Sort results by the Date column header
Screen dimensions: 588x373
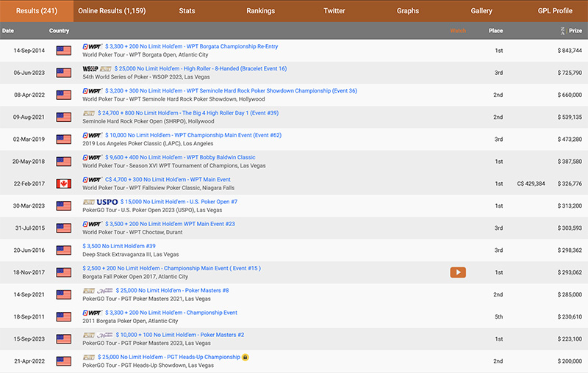(x=8, y=31)
